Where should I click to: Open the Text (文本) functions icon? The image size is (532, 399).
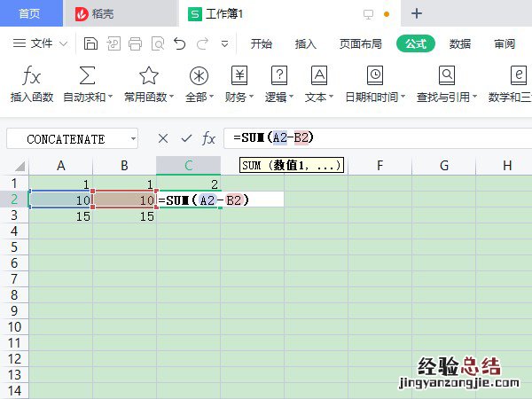319,76
